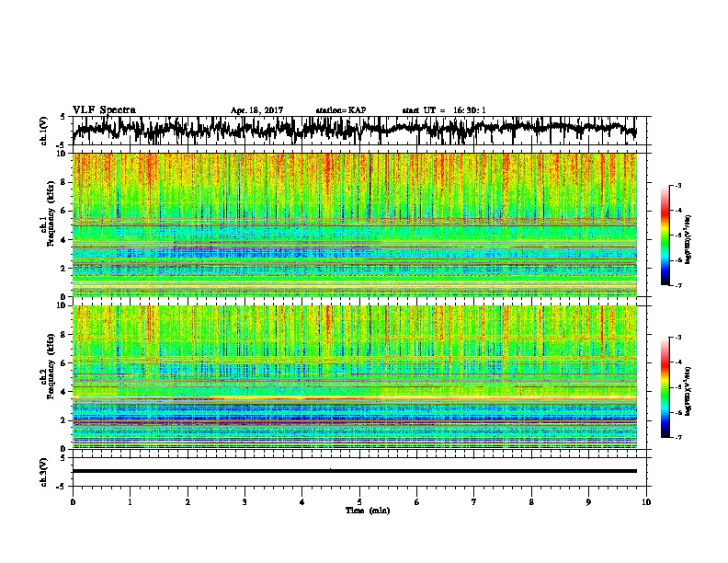Click the "start UT = 16:30:1" header text
Screen dimensions: 728x563
444,110
